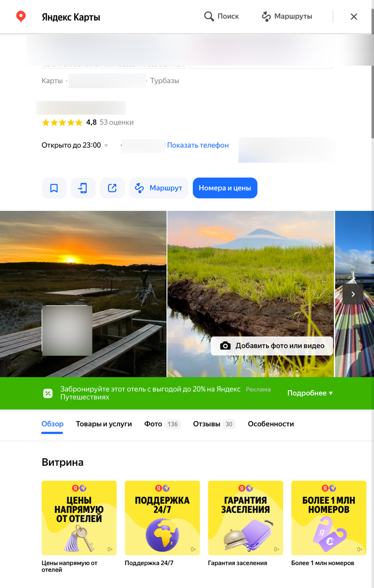The width and height of the screenshot is (374, 588).
Task: Click the Гарантия заселения caption text
Action: pos(238,563)
